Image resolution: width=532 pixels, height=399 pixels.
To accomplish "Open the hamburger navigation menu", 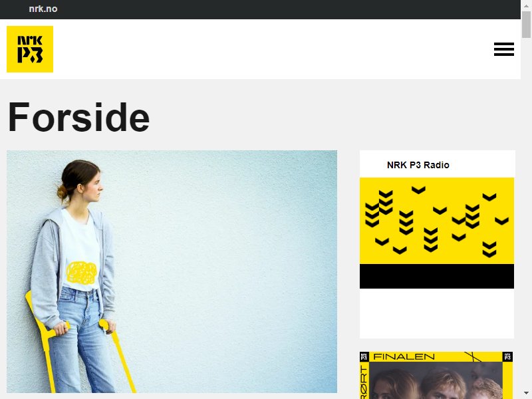I will point(504,49).
